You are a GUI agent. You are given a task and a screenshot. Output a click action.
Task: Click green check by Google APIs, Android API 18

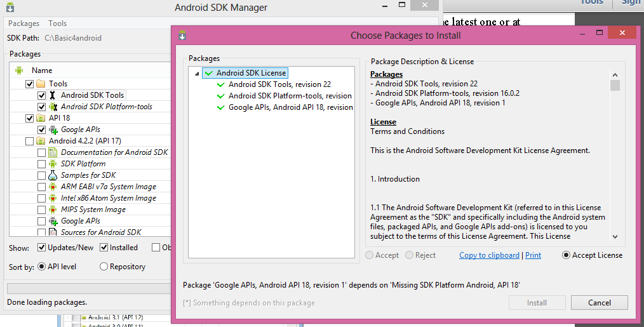click(221, 108)
